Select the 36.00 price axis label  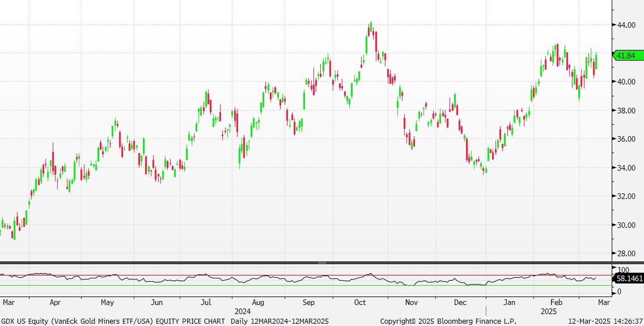pos(626,139)
